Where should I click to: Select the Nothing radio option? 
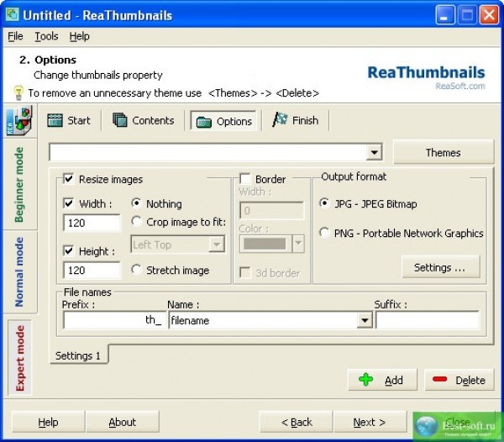click(136, 203)
